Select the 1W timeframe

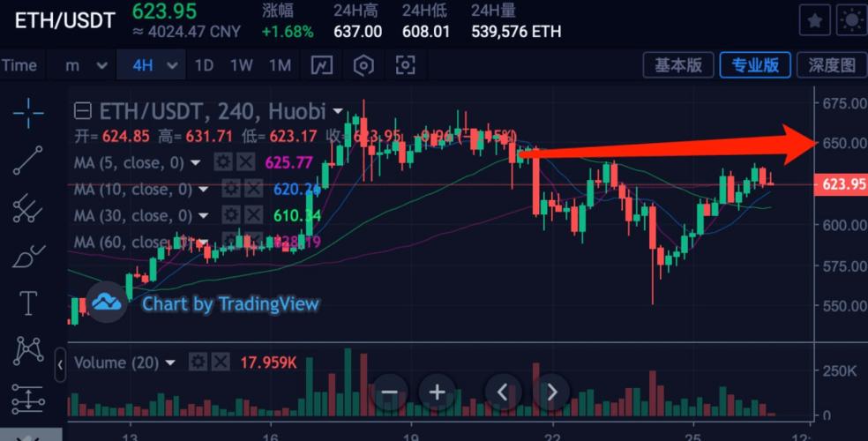(x=242, y=65)
